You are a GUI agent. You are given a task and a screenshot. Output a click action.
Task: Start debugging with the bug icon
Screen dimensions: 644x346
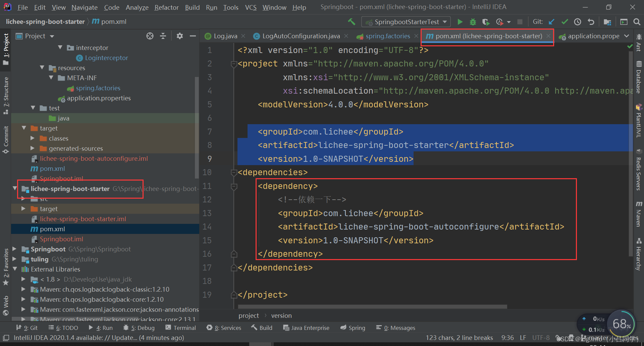(x=473, y=22)
